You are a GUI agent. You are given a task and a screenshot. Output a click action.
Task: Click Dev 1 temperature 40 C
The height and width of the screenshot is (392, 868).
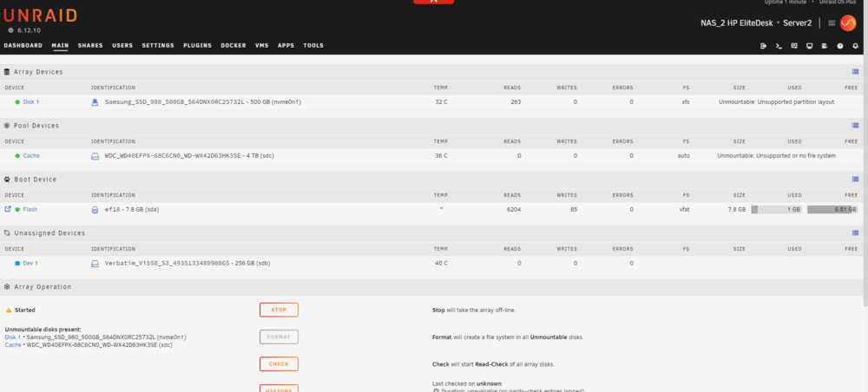(x=441, y=263)
